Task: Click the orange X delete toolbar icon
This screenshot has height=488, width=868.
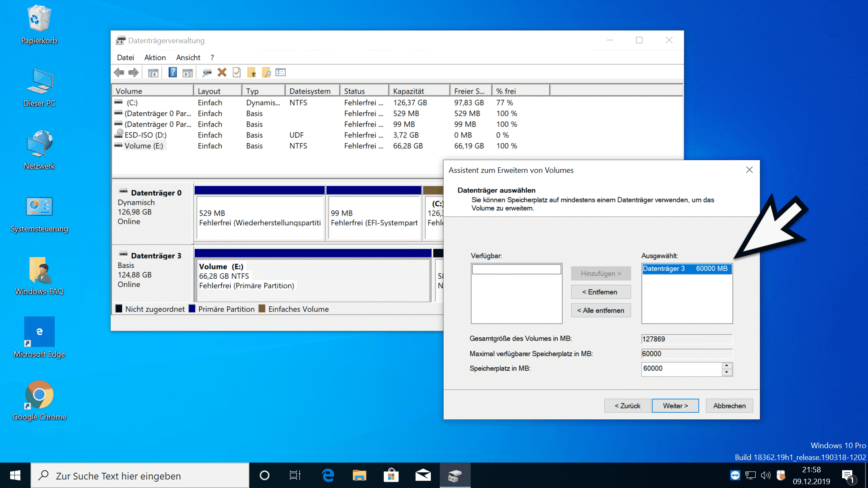Action: [222, 72]
